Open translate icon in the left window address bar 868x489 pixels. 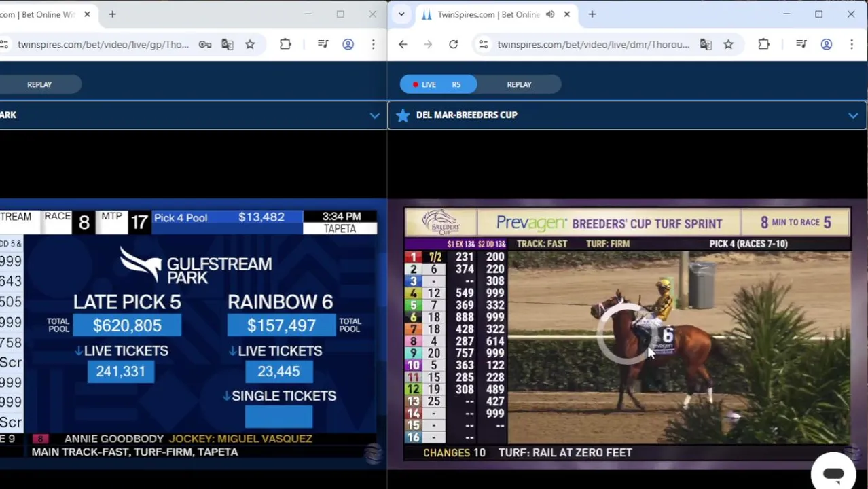point(228,44)
